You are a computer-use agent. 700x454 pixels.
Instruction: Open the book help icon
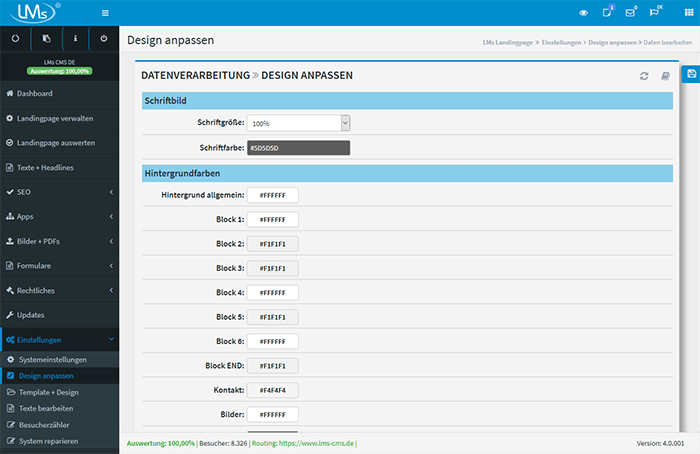[x=665, y=76]
